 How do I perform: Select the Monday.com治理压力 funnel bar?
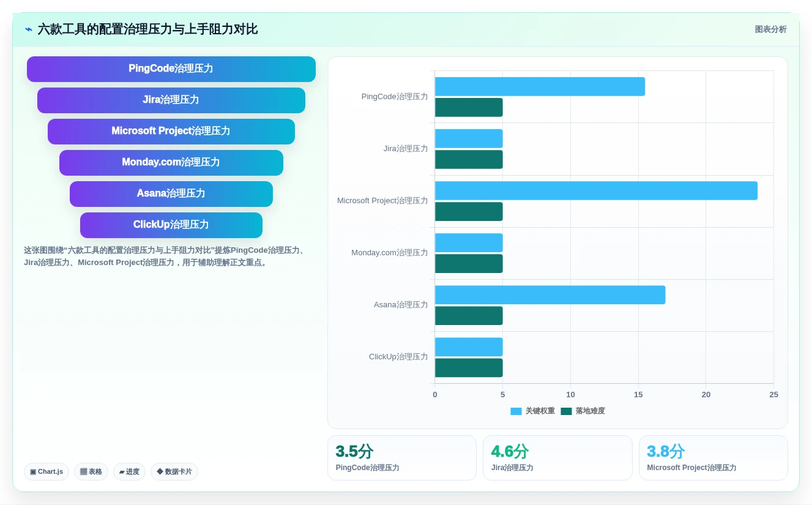tap(171, 163)
